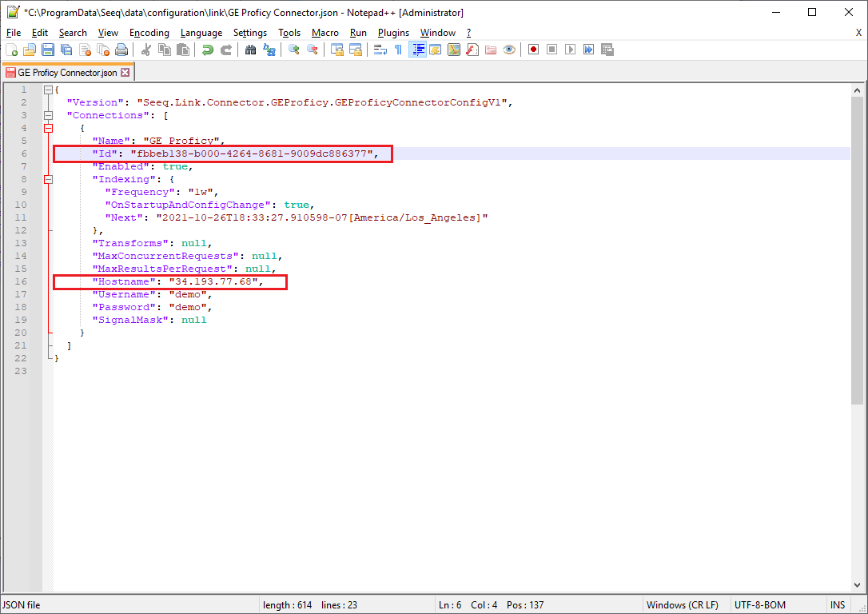
Task: Open Find with the binoculars icon
Action: coord(251,50)
